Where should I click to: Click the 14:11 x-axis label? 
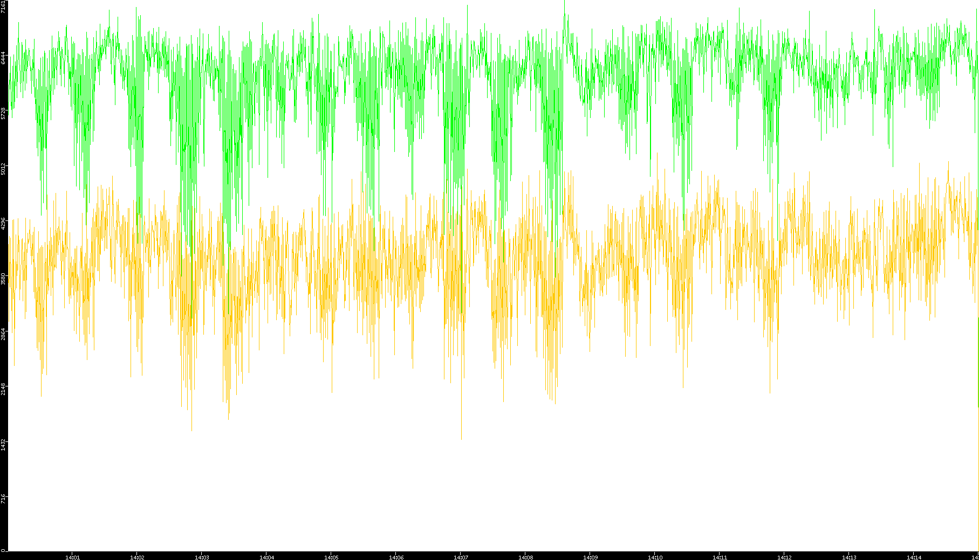click(x=720, y=557)
